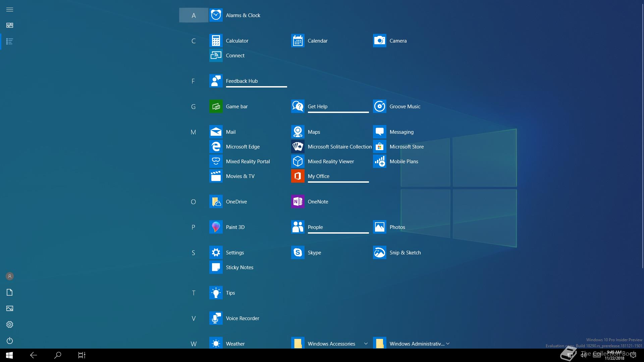Click the letter M group header

(x=194, y=132)
